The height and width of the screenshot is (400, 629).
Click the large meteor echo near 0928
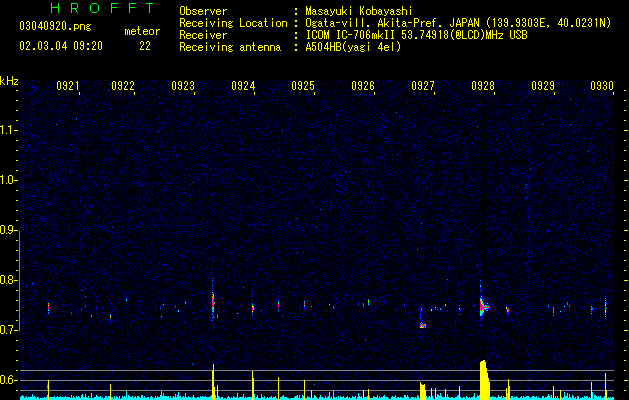483,306
